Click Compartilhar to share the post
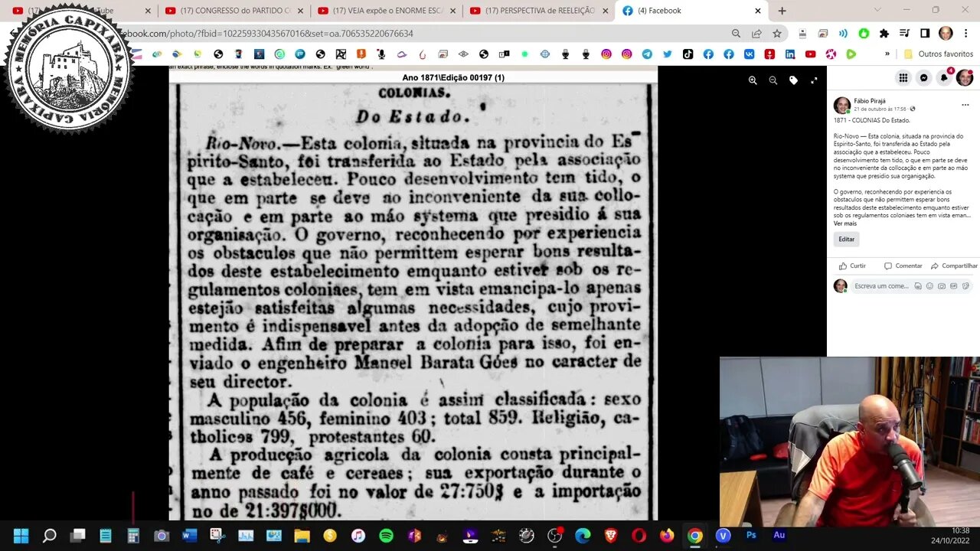 (954, 266)
